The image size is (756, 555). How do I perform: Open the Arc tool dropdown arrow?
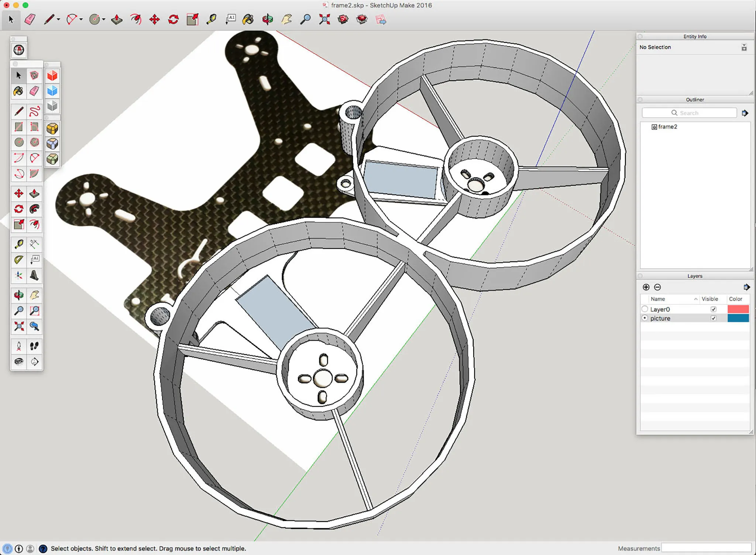click(81, 19)
